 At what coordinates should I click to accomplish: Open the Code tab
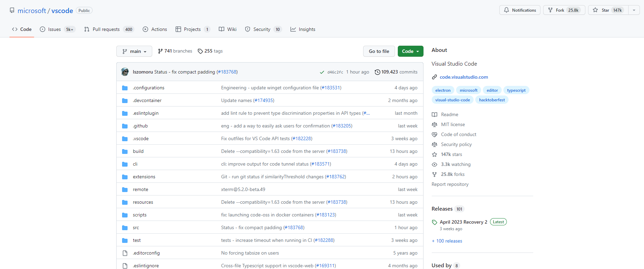(22, 29)
